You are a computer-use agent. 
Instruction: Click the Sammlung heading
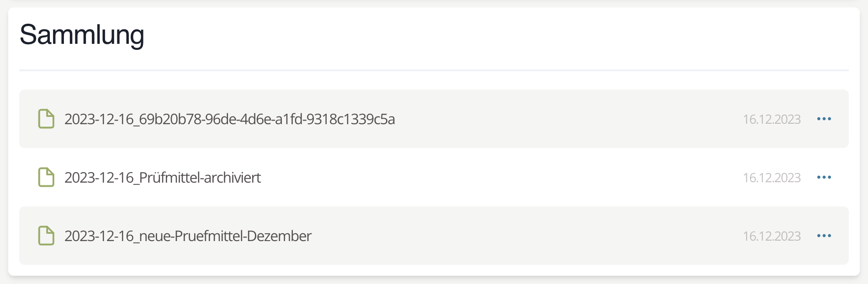coord(82,35)
